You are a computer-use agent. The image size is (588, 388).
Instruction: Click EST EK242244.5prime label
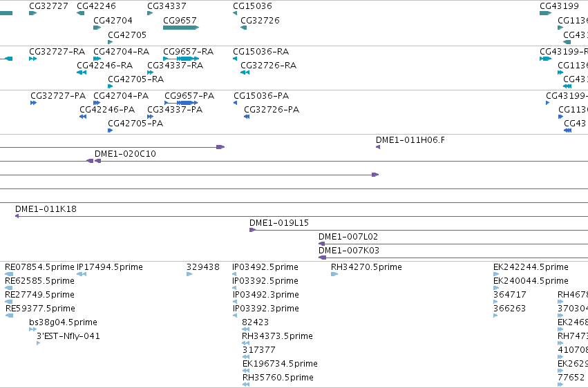click(x=531, y=267)
